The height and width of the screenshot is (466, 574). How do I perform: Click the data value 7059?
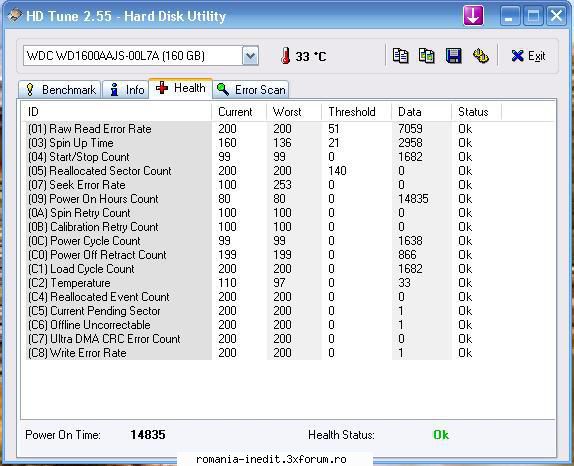[x=410, y=129]
